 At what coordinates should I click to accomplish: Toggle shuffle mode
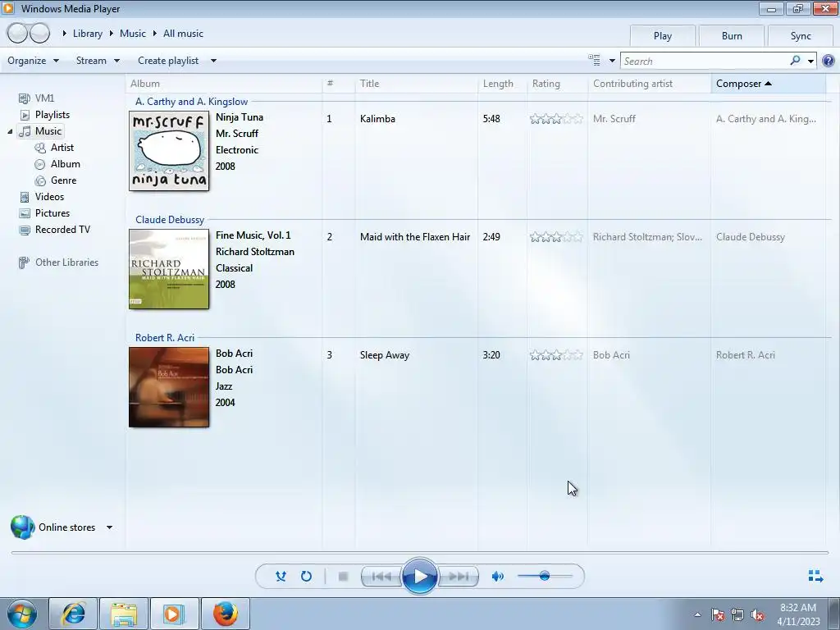281,577
